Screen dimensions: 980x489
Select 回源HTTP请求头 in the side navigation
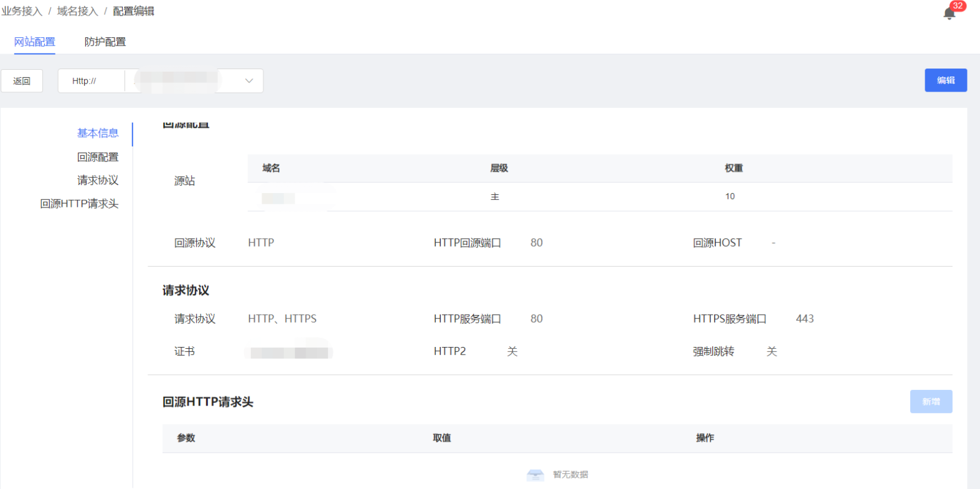coord(79,204)
